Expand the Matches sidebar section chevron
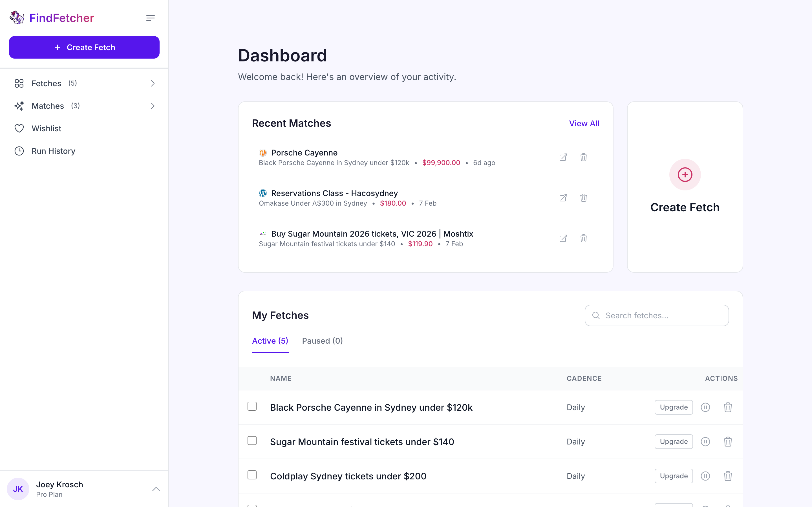This screenshot has height=507, width=812. click(x=153, y=106)
